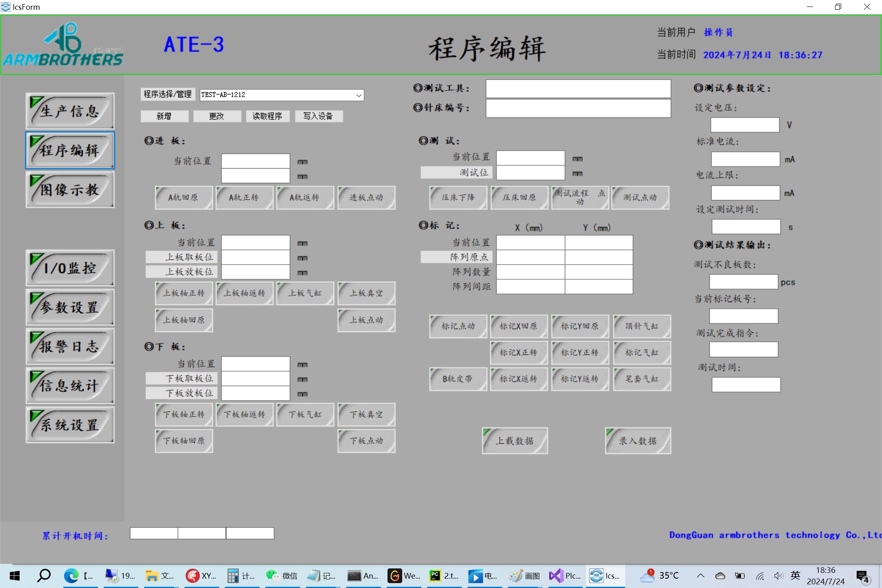
Task: Click the A轨返转 button
Action: pos(305,198)
